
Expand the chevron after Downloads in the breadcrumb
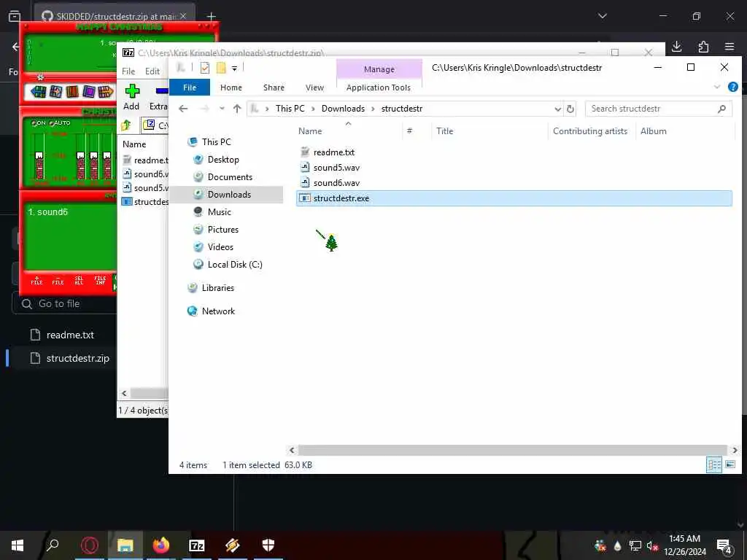373,109
